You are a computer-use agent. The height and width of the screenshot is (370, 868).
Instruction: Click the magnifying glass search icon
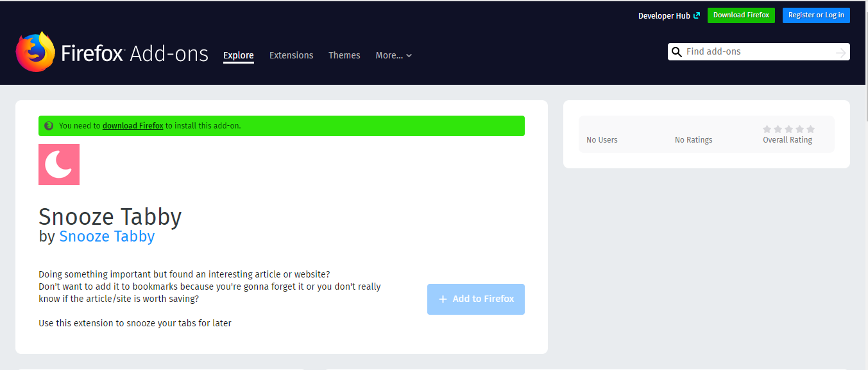676,52
